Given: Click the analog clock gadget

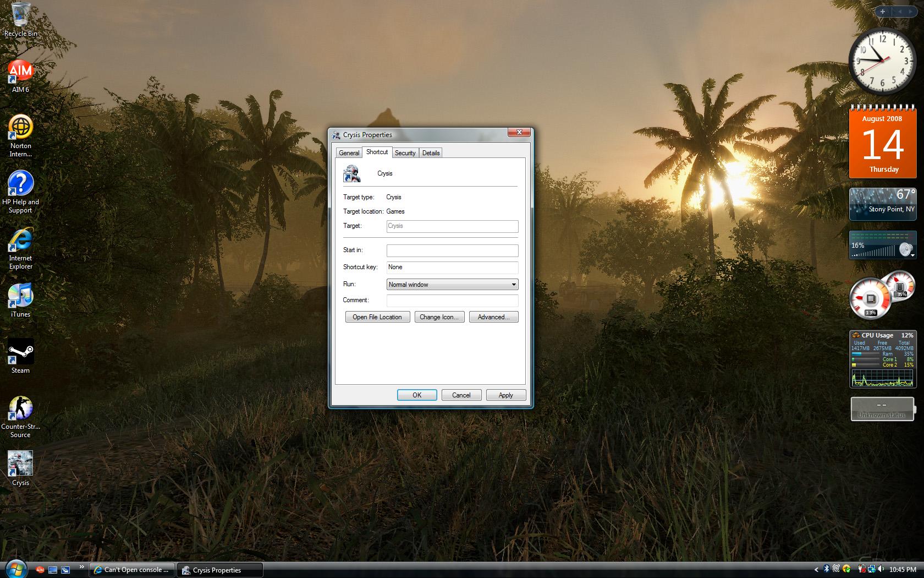Looking at the screenshot, I should click(882, 62).
